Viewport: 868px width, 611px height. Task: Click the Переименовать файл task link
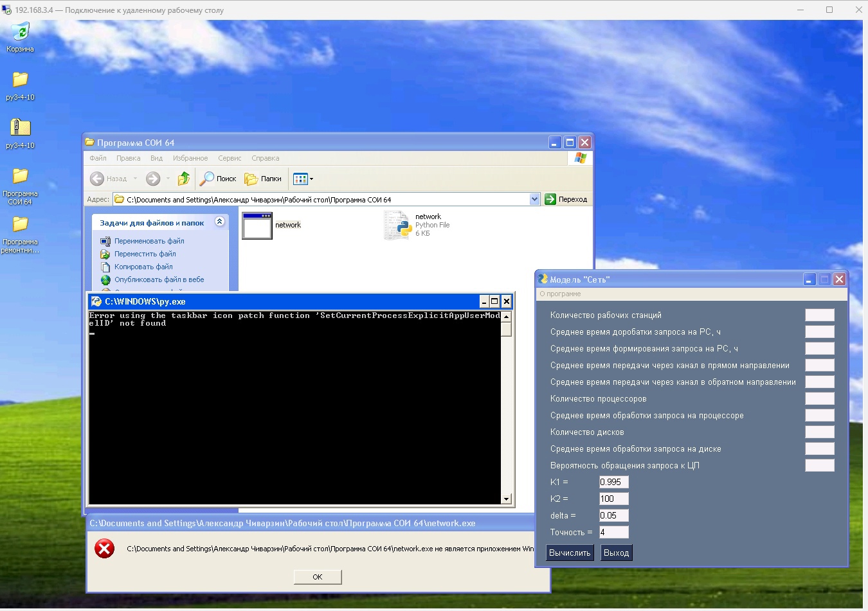[149, 241]
